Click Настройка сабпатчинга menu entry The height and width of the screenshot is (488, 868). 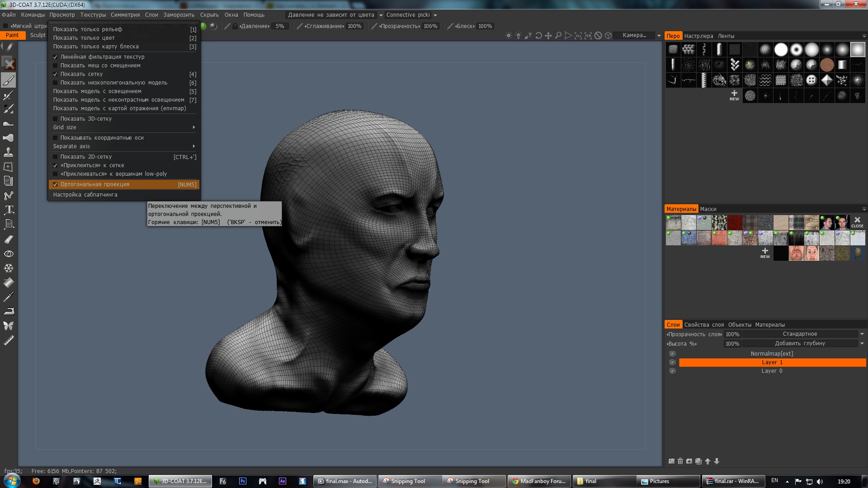tap(85, 195)
